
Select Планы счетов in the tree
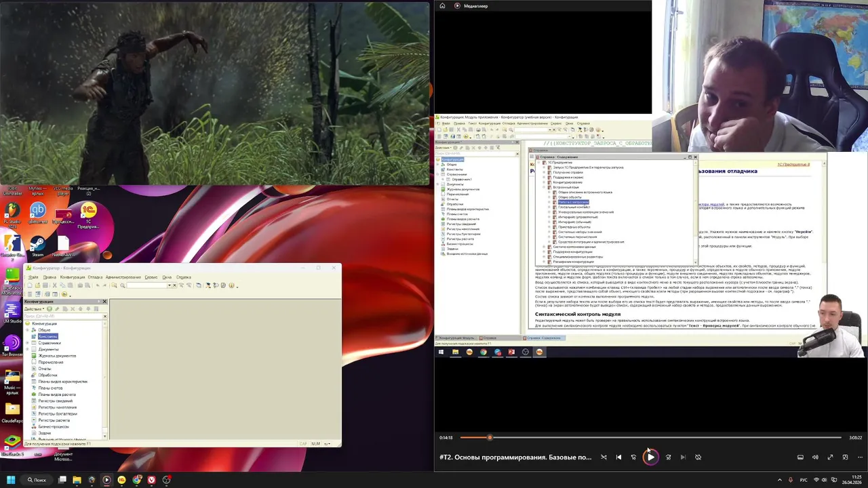click(x=50, y=388)
